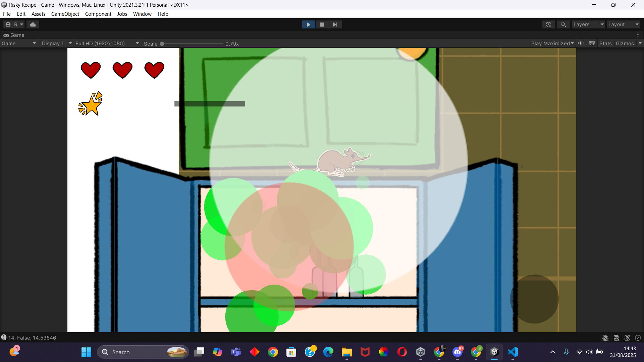Image resolution: width=644 pixels, height=362 pixels.
Task: Click the Scale slider handle
Action: (162, 44)
